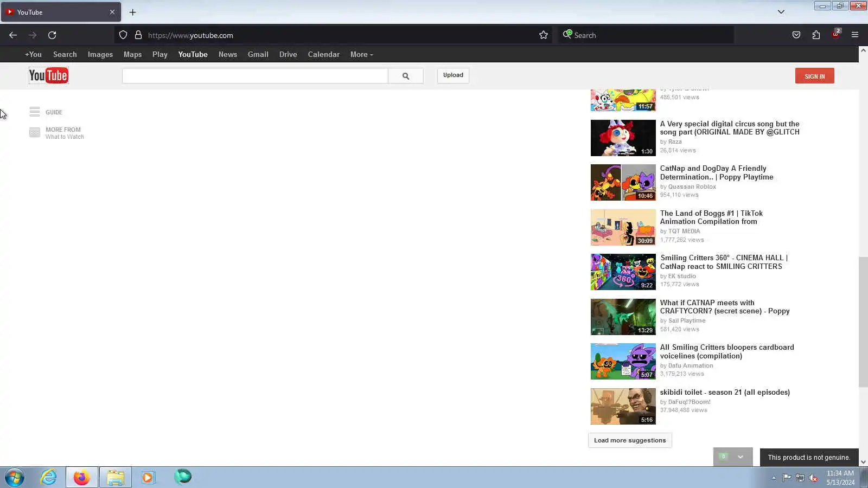Click the scrollbar up arrow

863,50
